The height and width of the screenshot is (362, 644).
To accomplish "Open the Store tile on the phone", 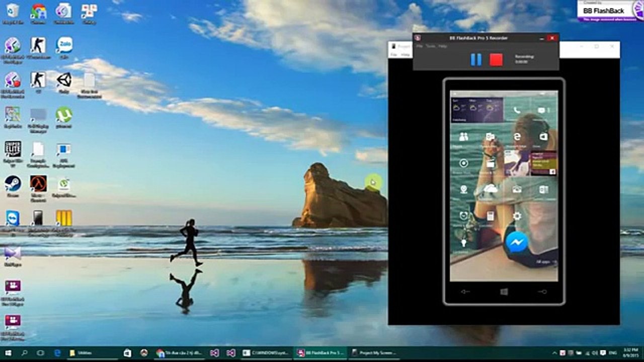I will (543, 137).
